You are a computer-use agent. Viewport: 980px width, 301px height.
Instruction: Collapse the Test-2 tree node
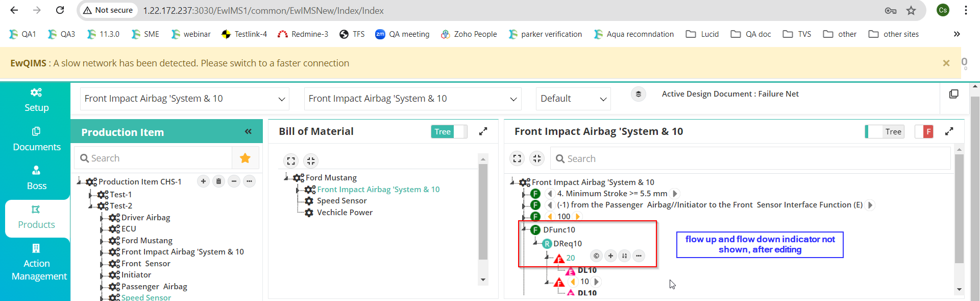pyautogui.click(x=90, y=206)
